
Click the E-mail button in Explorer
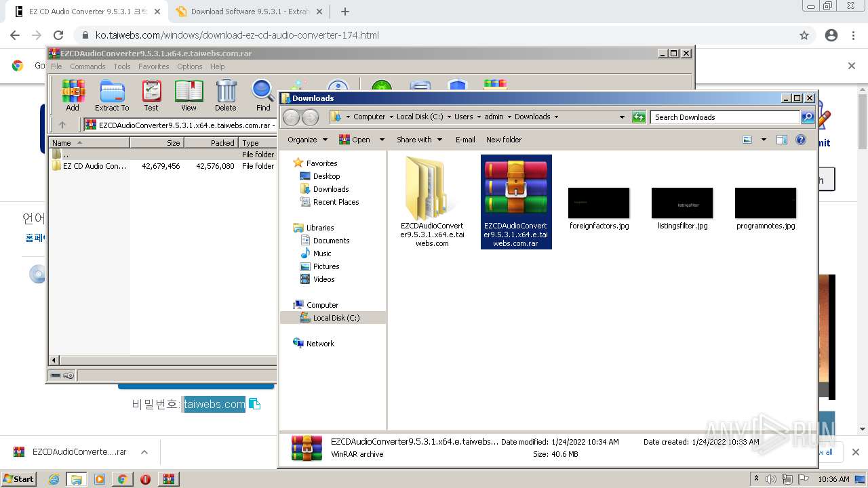[465, 140]
